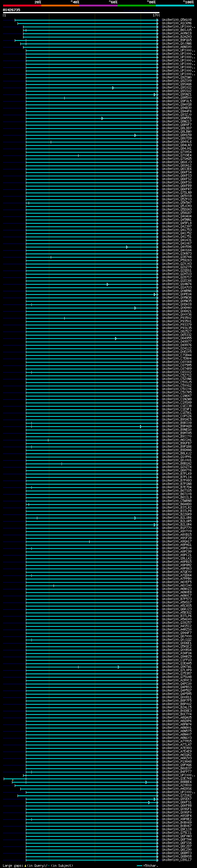Click the UniRef100_Q5K5A7 label

point(177,203)
